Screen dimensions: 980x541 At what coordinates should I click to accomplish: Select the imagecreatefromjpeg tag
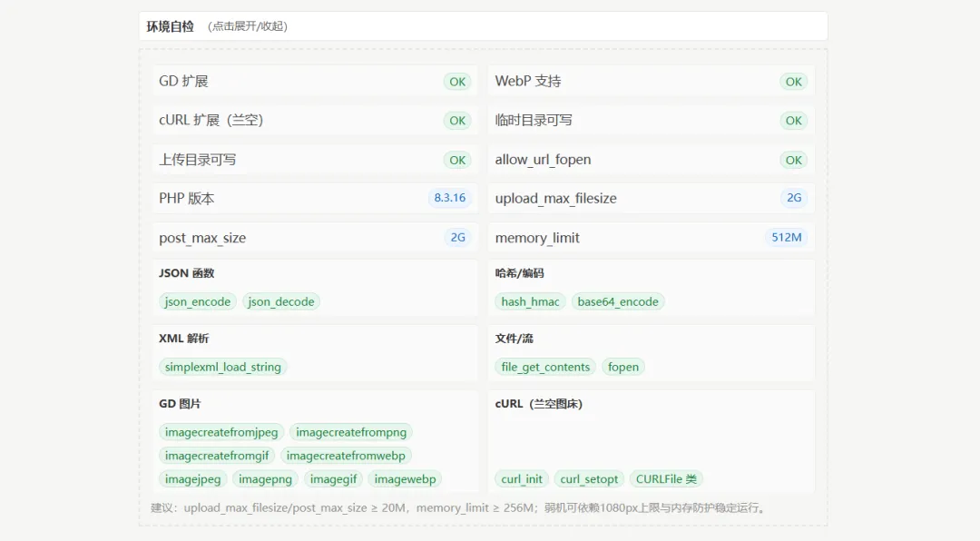[222, 432]
